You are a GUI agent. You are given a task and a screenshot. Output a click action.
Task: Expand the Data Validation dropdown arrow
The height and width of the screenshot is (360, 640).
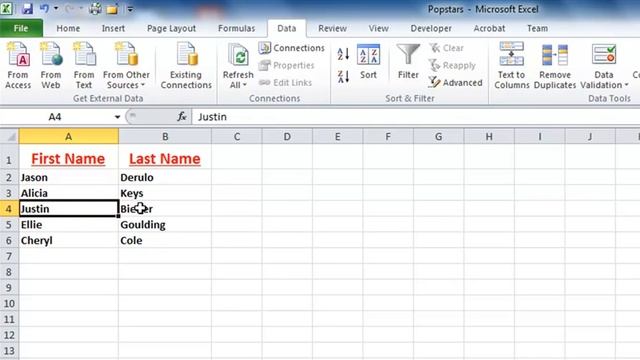[627, 85]
